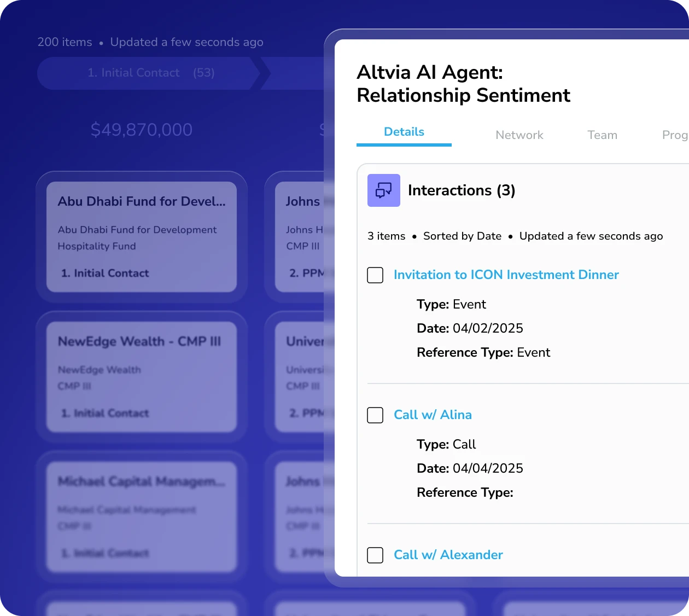Select the Michael Capital Managem... card
The height and width of the screenshot is (616, 689).
(141, 516)
